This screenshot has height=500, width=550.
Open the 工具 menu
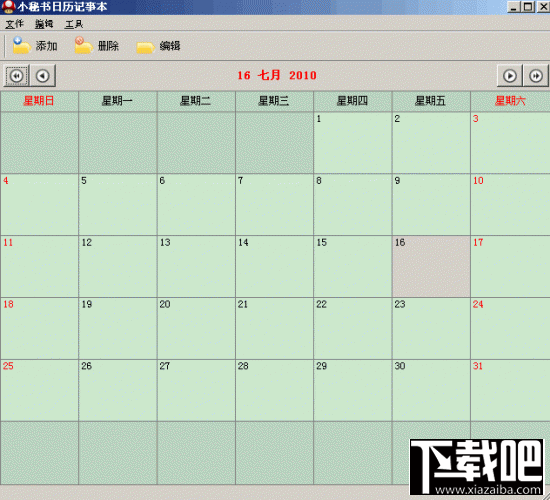(x=74, y=24)
